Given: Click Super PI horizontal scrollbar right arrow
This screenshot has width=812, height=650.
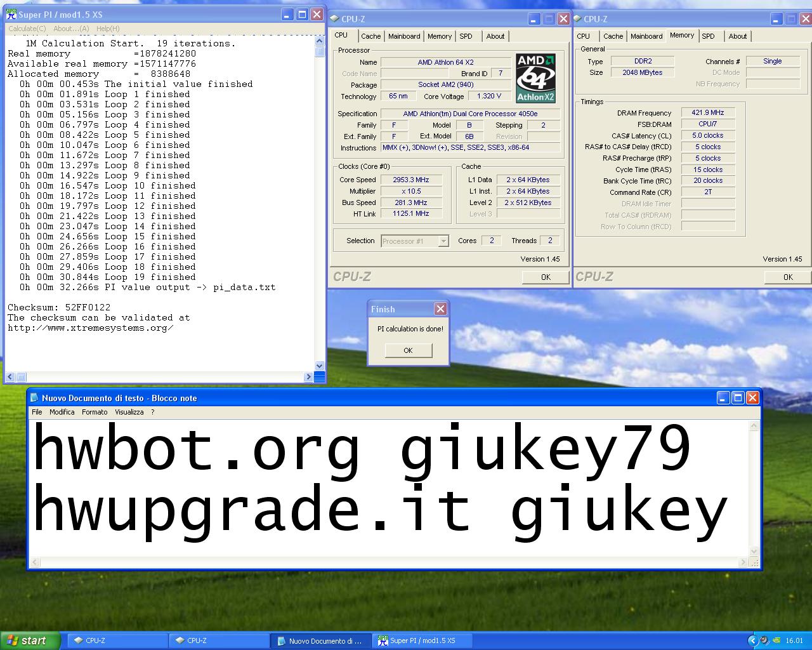Looking at the screenshot, I should 309,377.
